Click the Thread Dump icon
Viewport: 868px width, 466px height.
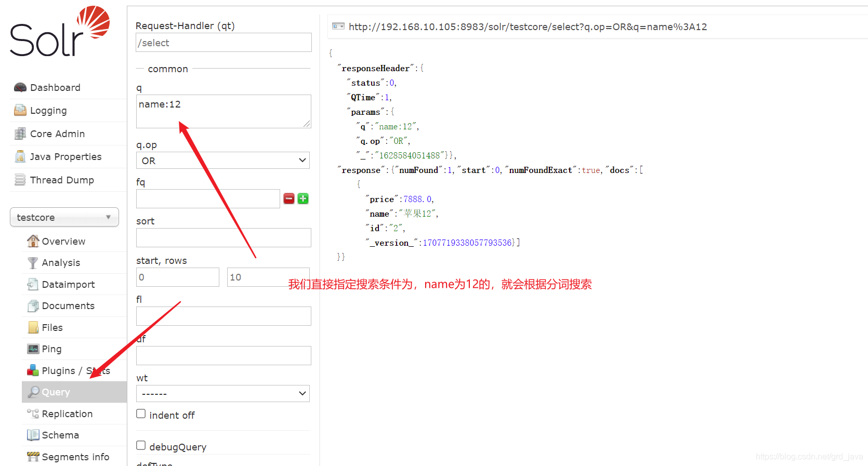point(20,180)
